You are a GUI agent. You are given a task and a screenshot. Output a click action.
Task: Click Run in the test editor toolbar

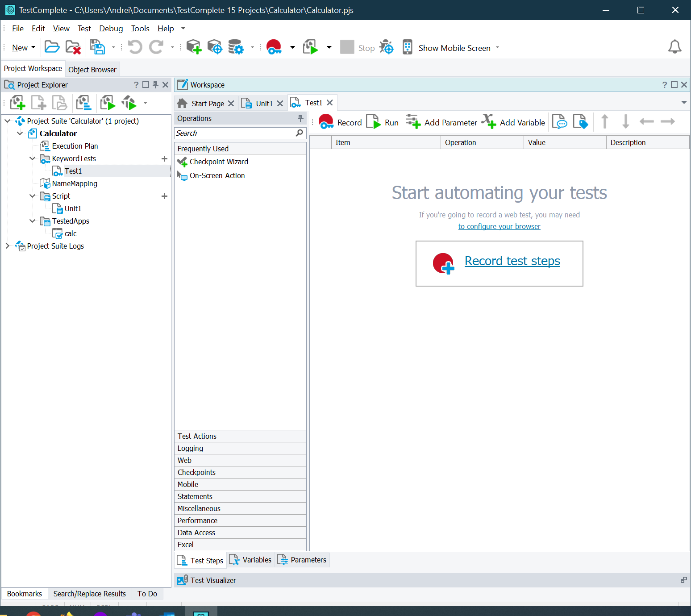click(383, 122)
